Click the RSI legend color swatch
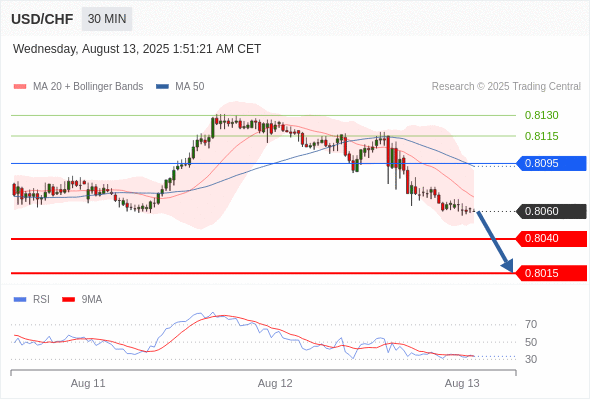The width and height of the screenshot is (590, 400). coord(20,300)
